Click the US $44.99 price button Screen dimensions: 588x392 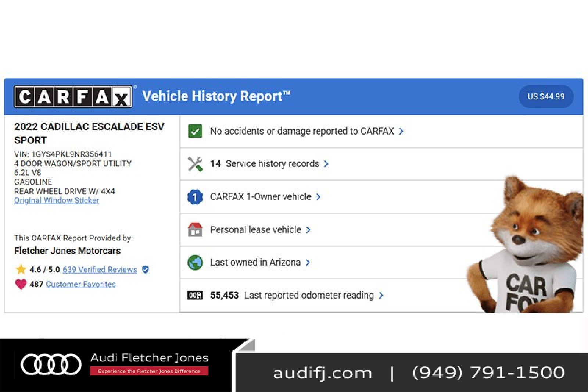[546, 97]
